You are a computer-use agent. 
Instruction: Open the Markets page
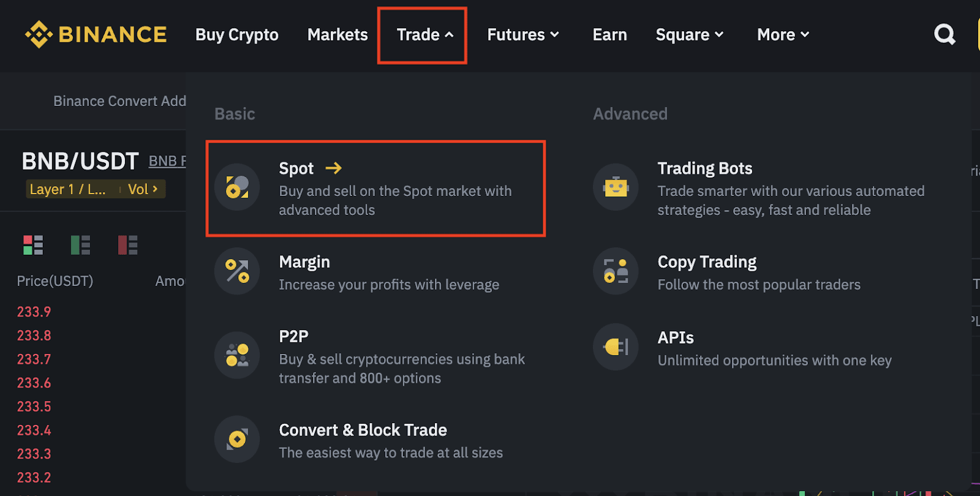[x=337, y=35]
